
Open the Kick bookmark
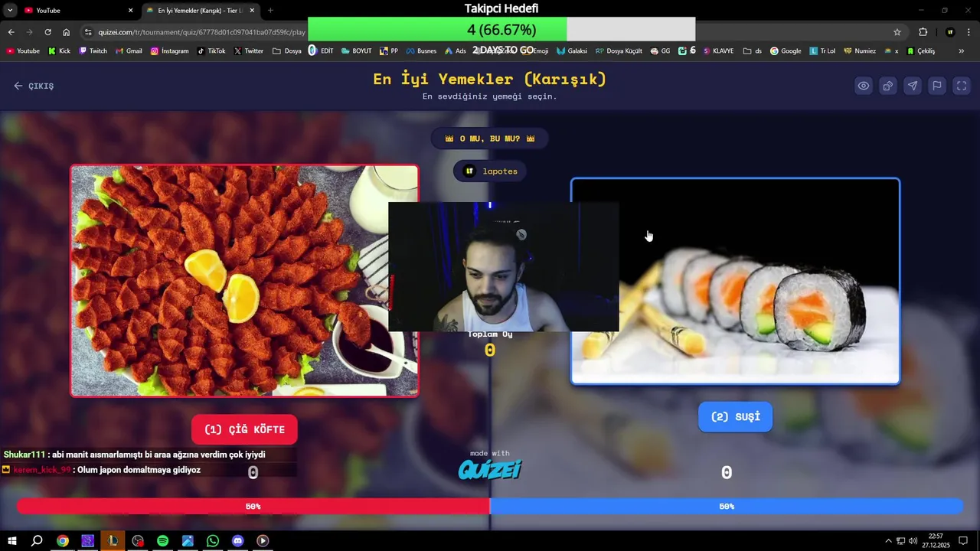[x=59, y=51]
